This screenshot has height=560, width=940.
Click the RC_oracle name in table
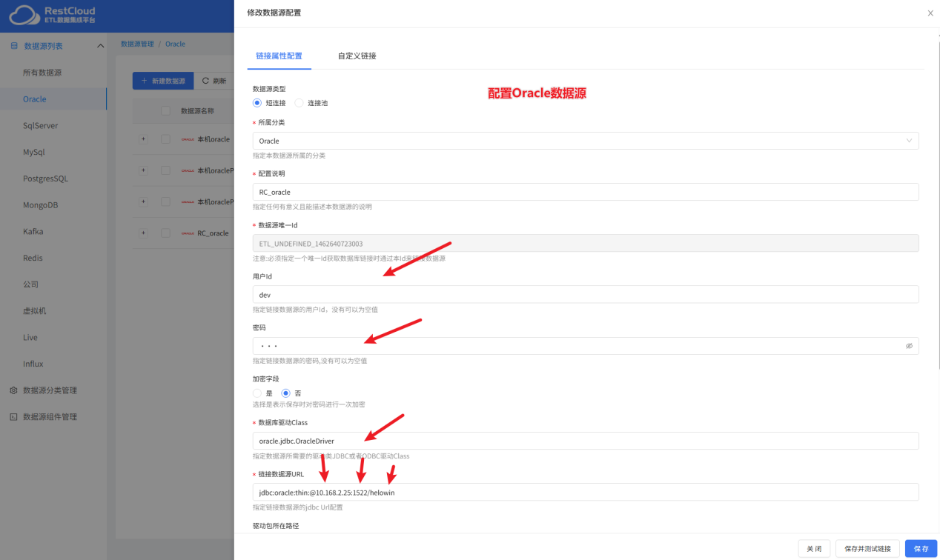point(213,233)
